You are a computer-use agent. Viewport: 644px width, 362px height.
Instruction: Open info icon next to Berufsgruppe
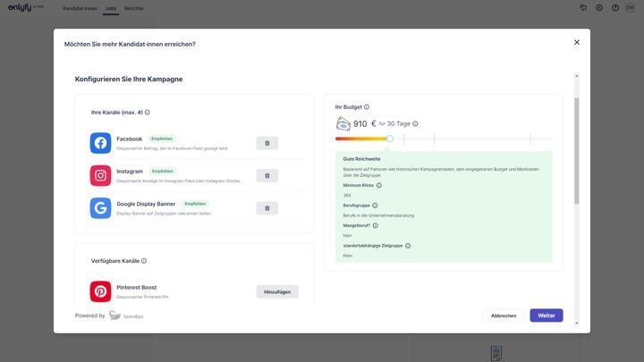pyautogui.click(x=375, y=206)
